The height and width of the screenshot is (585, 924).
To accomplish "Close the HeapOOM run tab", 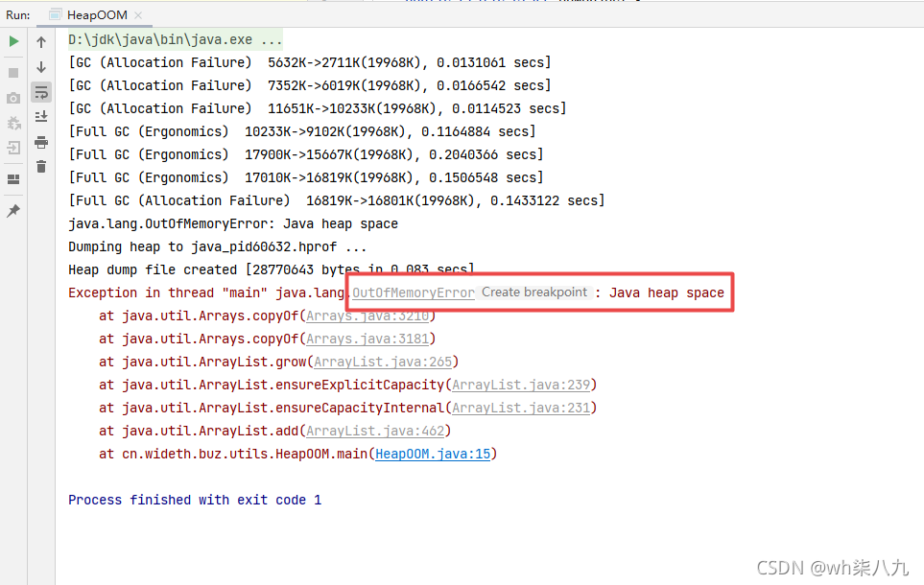I will point(138,15).
